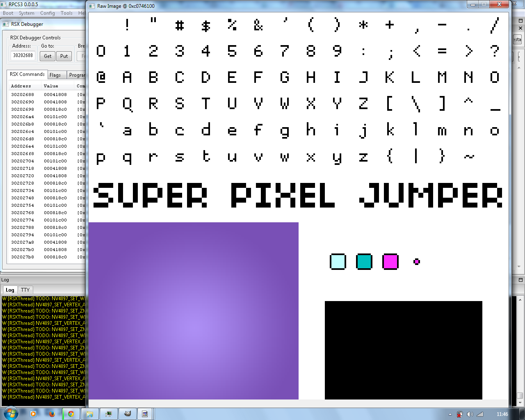Screen dimensions: 525x420
Task: Launch Windows Media Player taskbar icon
Action: pyautogui.click(x=33, y=414)
